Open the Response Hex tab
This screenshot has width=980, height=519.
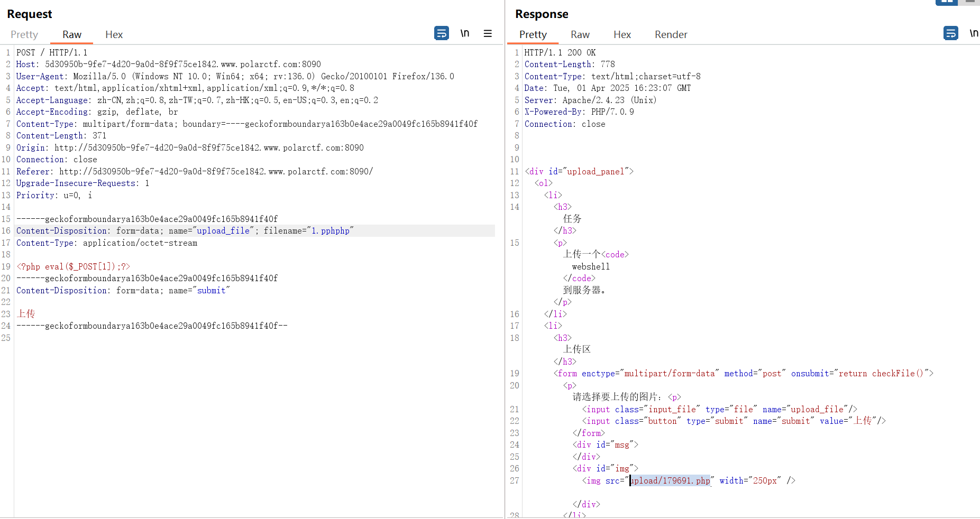pyautogui.click(x=622, y=34)
